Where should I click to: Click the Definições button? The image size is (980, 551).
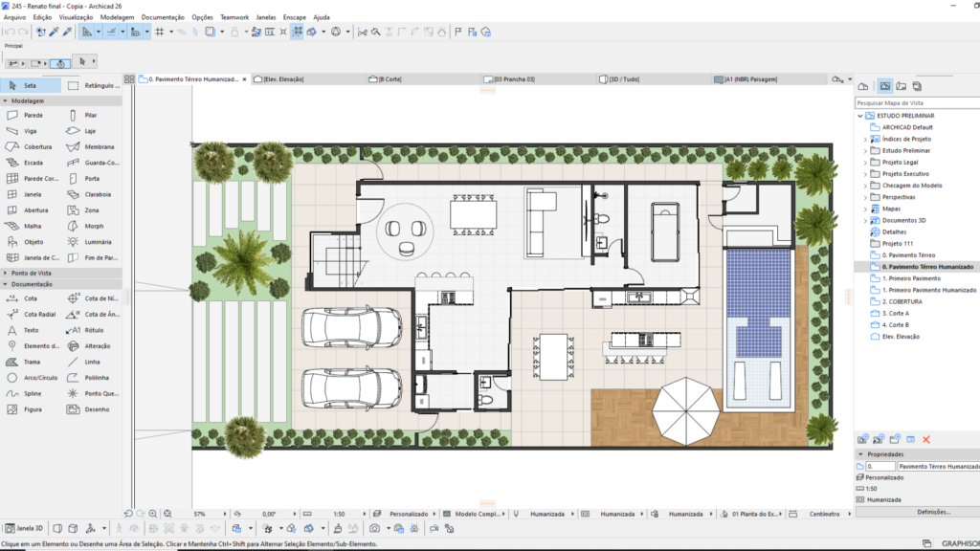pyautogui.click(x=933, y=513)
